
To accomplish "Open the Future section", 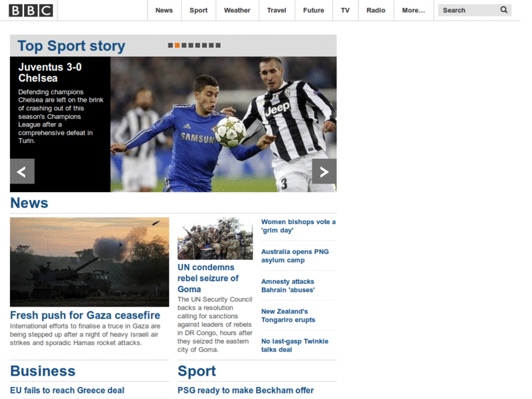I will point(313,11).
